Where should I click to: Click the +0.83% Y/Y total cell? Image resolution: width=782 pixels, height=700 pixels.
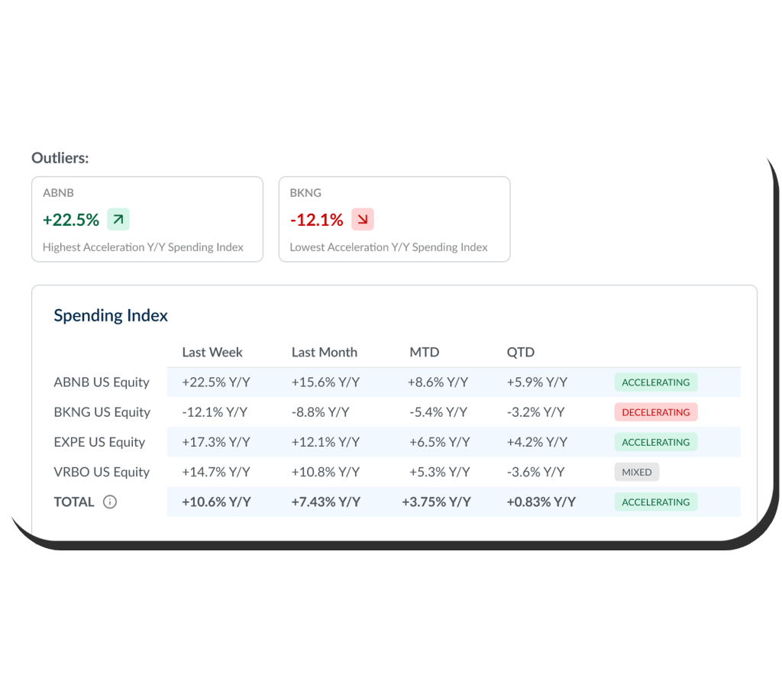tap(541, 502)
